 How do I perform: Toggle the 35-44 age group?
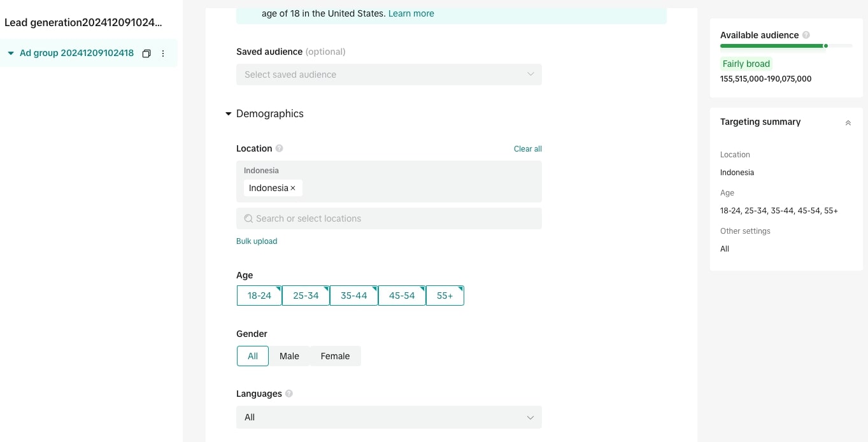[353, 296]
